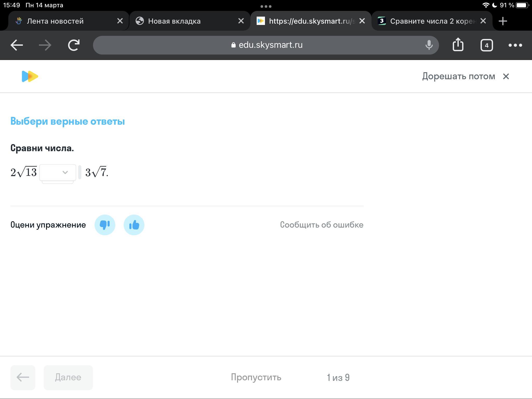Tap the edu.skysmart.ru address bar

click(266, 45)
